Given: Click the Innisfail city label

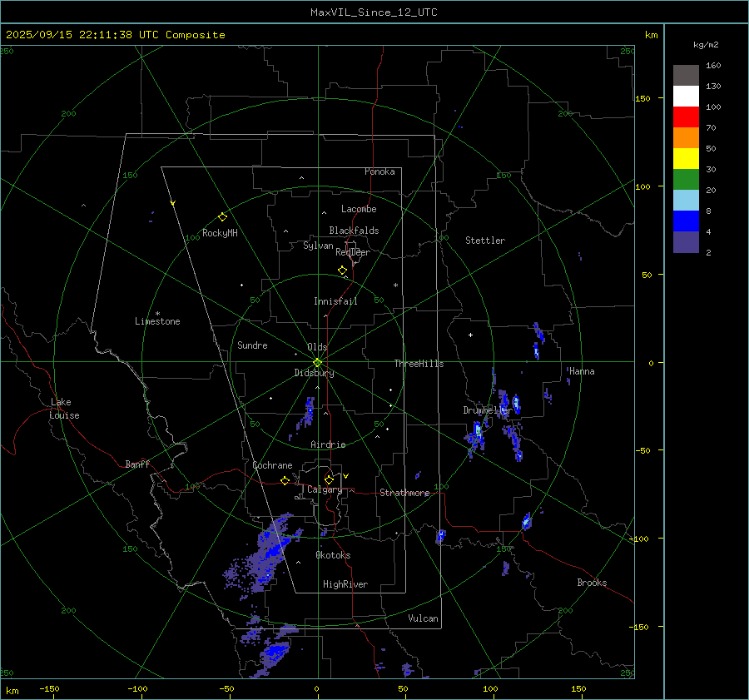Looking at the screenshot, I should tap(335, 301).
